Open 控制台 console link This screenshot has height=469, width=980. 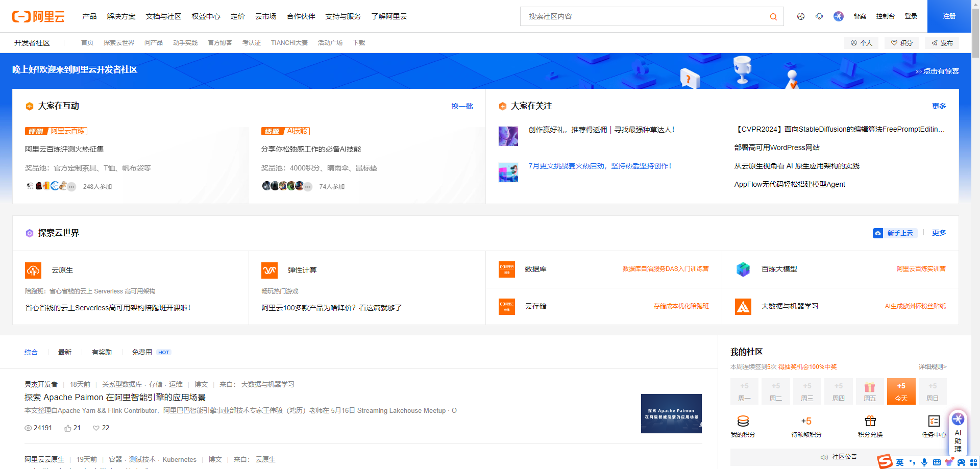(886, 16)
